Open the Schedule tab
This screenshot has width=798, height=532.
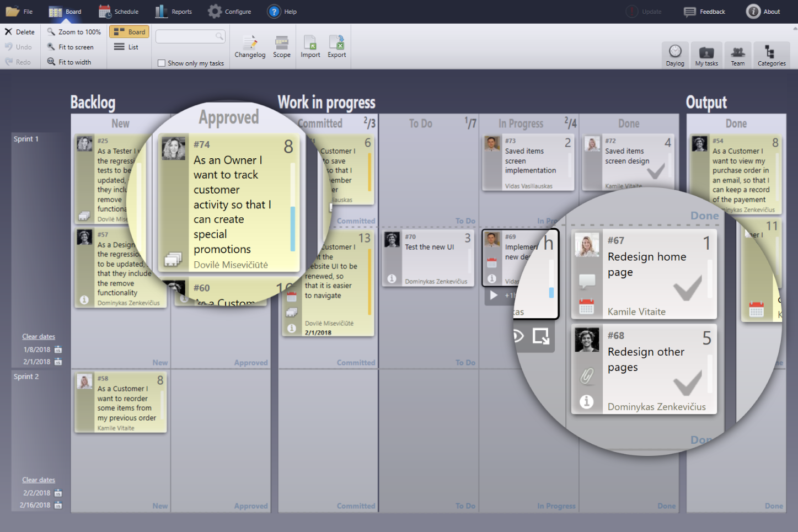coord(119,12)
